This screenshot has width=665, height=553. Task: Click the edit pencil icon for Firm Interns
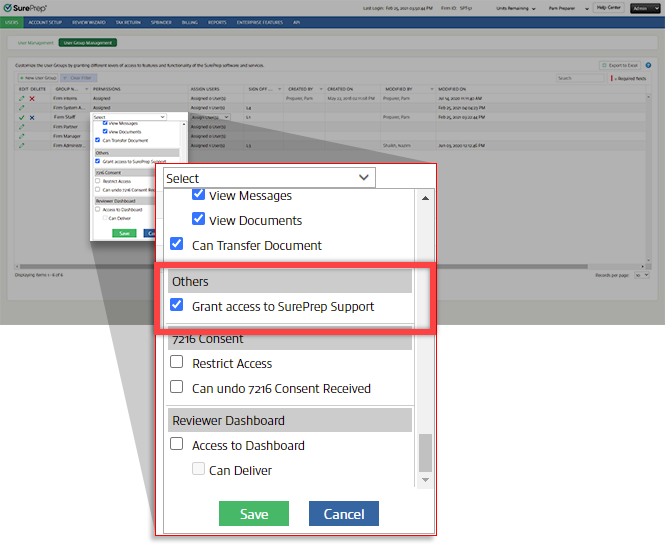coord(21,99)
